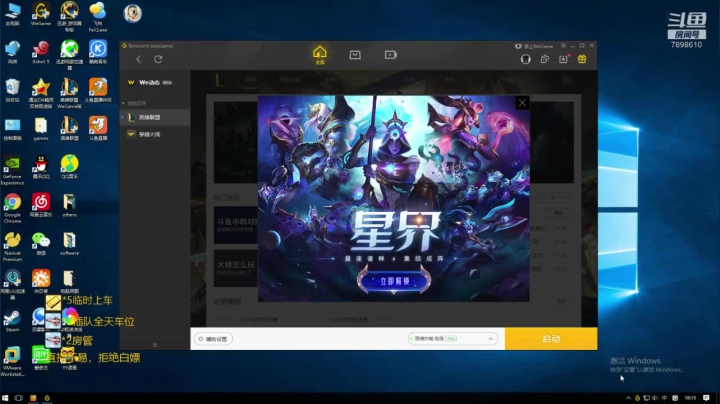Switch to WeGame taskbar icon
Screen dimensions: 720x404
pyautogui.click(x=47, y=398)
